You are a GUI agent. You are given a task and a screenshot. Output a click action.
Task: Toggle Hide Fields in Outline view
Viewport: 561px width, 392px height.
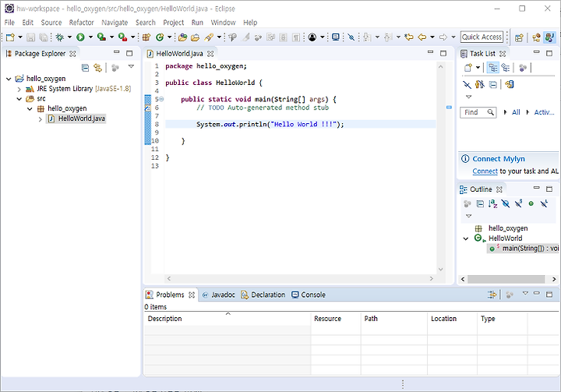click(506, 204)
